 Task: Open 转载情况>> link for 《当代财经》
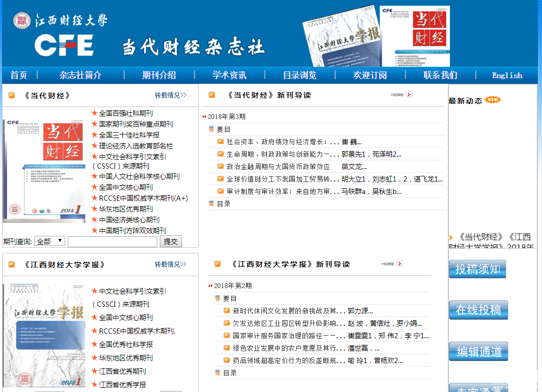click(171, 95)
